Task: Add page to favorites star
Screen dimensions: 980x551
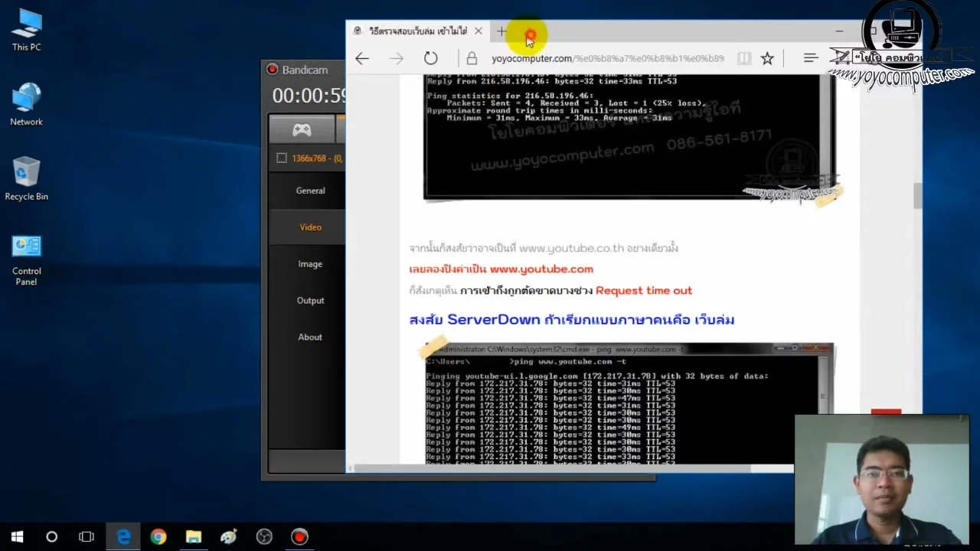Action: tap(767, 58)
